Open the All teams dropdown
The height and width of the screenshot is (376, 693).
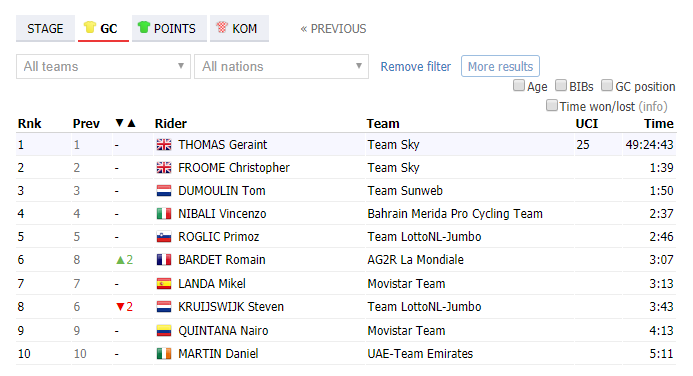point(103,67)
